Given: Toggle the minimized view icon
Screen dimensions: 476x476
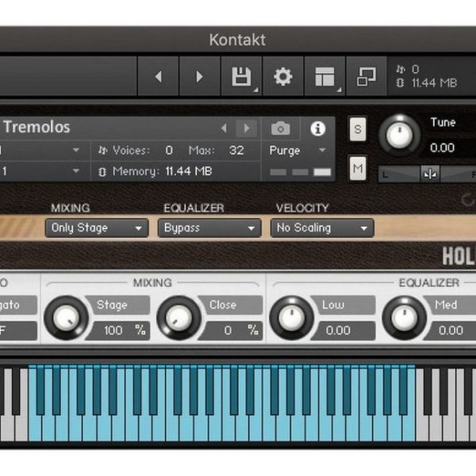Looking at the screenshot, I should click(x=367, y=76).
